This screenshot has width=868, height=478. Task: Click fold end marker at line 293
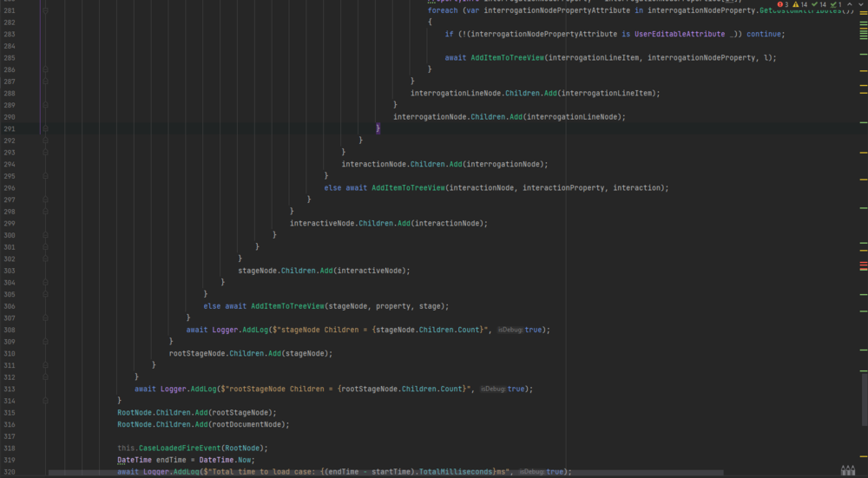[x=45, y=152]
